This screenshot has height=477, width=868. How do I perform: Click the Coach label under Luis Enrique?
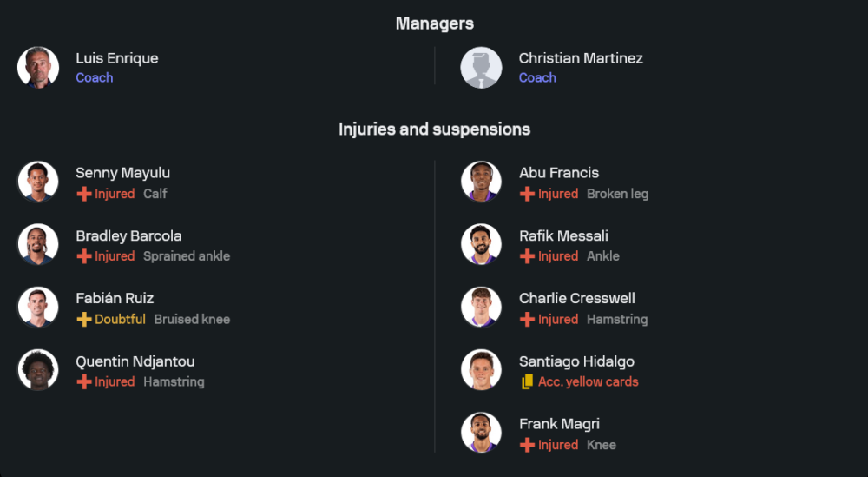(x=95, y=77)
